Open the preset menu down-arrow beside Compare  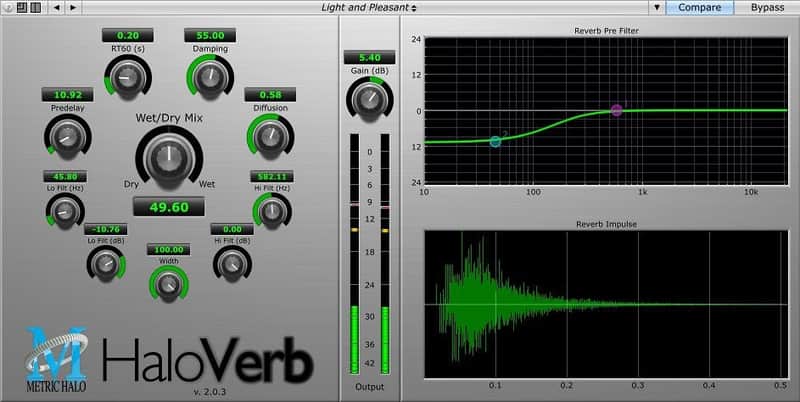point(657,7)
